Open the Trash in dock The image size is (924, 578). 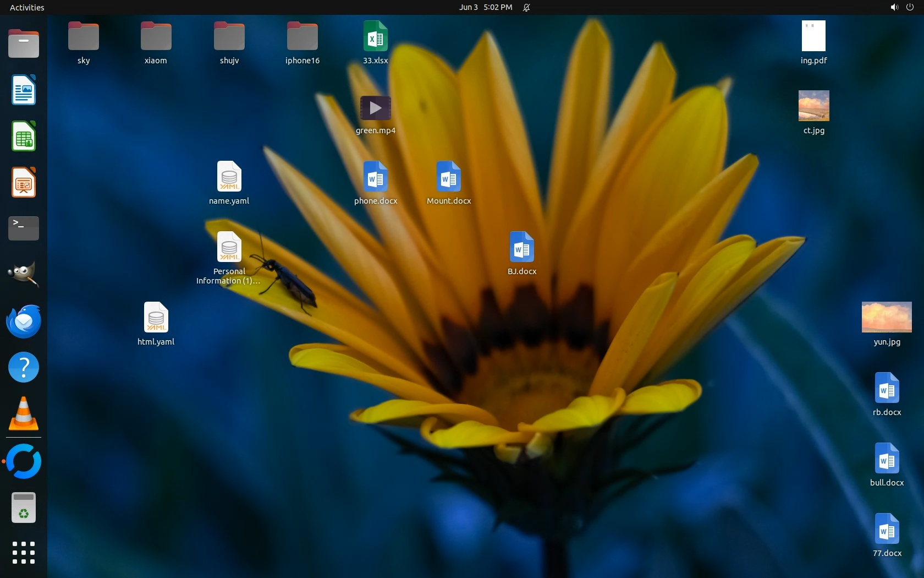[24, 508]
